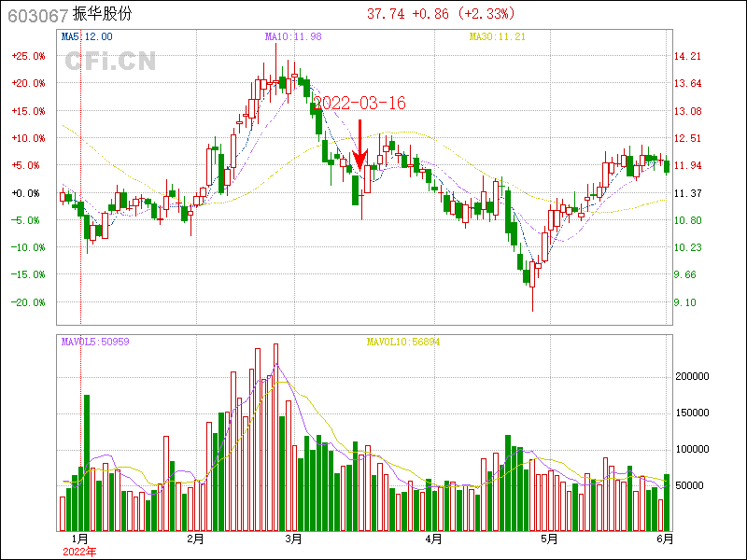
Task: Click the -20.0% left axis label
Action: (29, 302)
